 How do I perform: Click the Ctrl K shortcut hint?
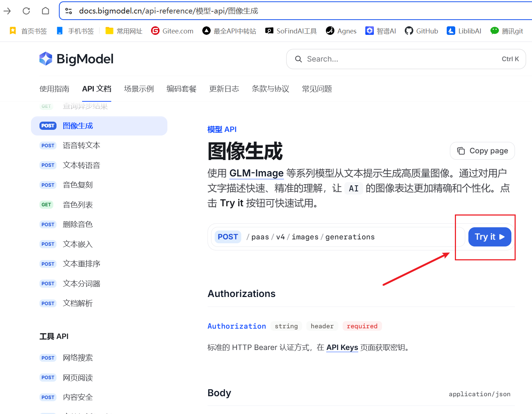pyautogui.click(x=510, y=59)
